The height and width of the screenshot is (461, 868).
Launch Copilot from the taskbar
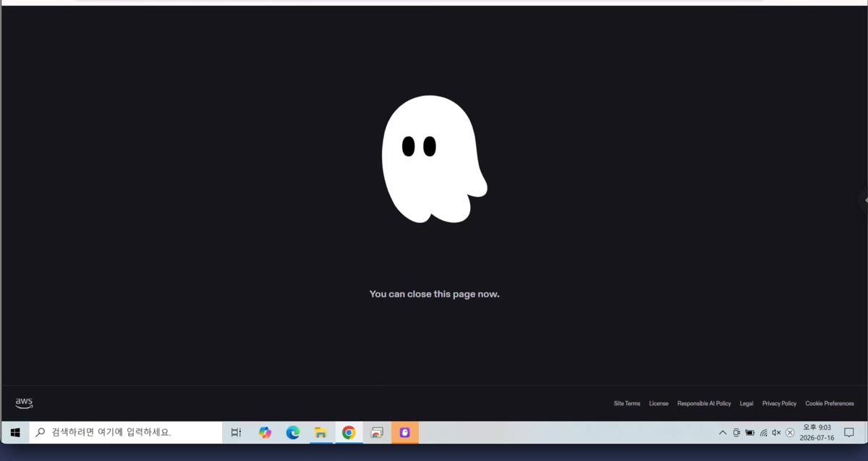click(265, 433)
